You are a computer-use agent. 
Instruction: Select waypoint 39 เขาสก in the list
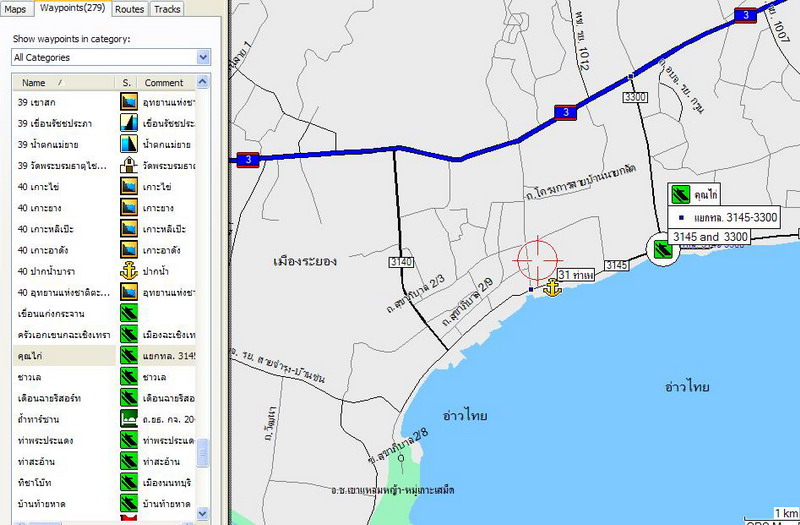tap(37, 102)
